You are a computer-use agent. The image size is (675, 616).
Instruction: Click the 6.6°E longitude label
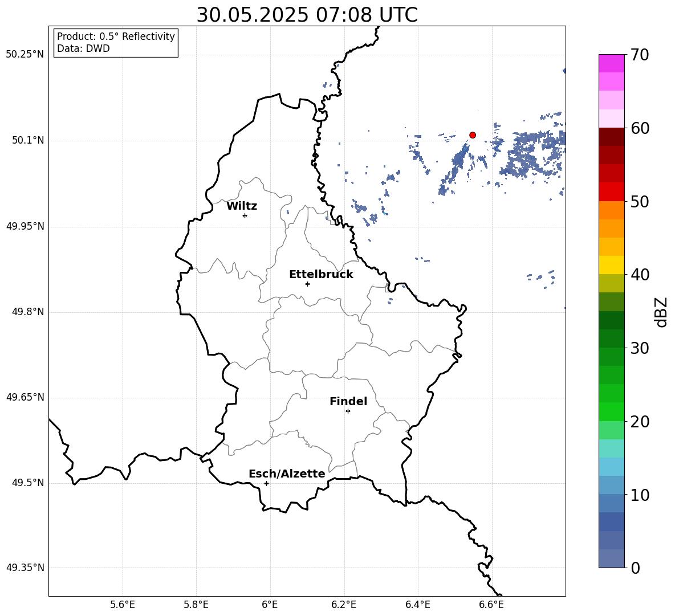(x=491, y=605)
